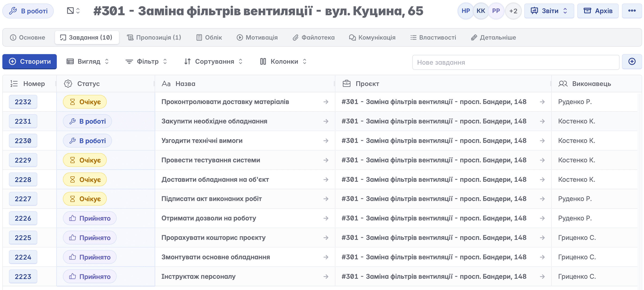This screenshot has width=644, height=290.
Task: Click the PP user avatar
Action: pyautogui.click(x=496, y=11)
